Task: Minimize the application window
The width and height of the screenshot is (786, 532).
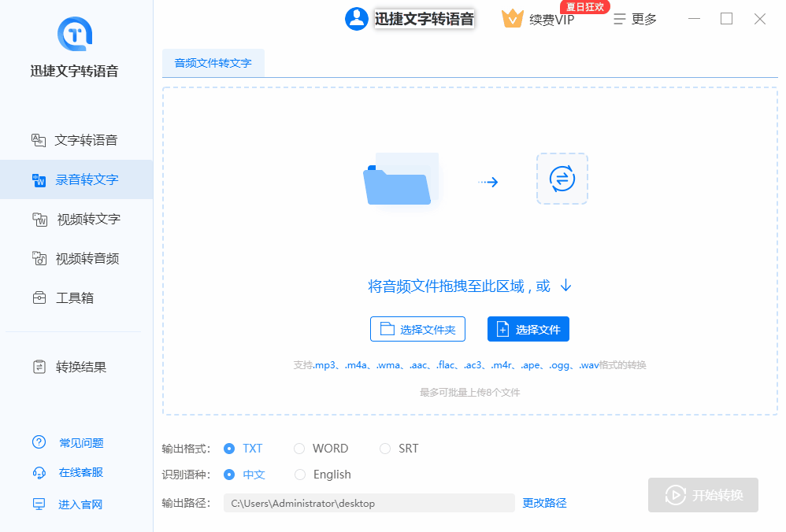Action: click(x=695, y=19)
